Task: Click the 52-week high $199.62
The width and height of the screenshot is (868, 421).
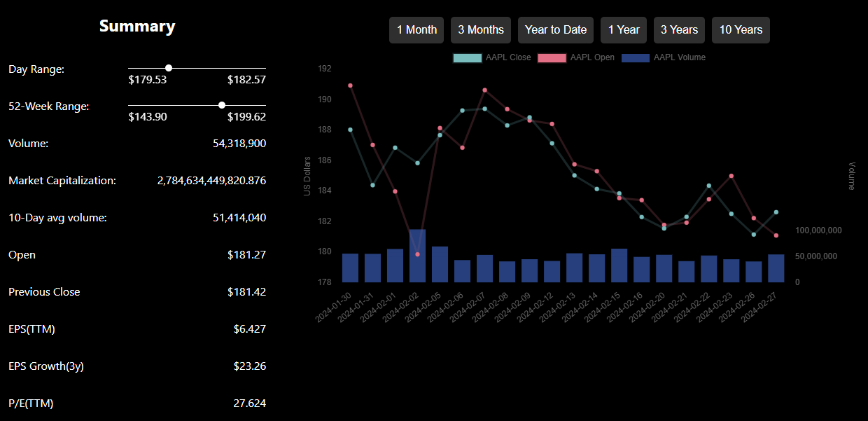Action: click(246, 117)
